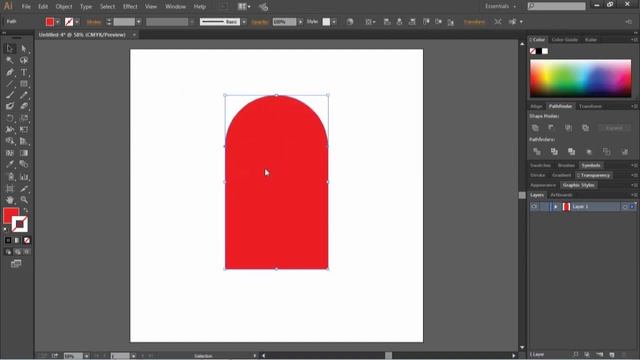Click the Unite shape mode in Pathfinder
640x360 pixels.
coord(535,128)
